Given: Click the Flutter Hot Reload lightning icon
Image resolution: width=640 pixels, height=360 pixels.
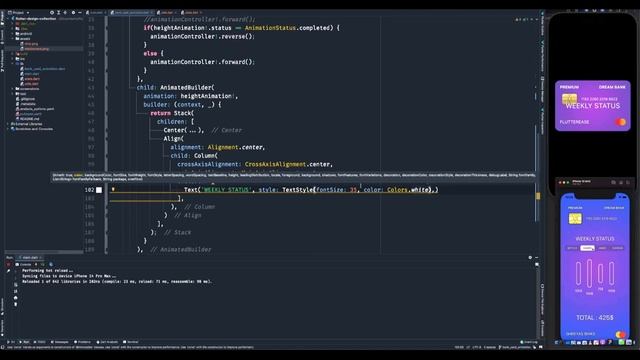Looking at the screenshot, I should click(36, 264).
